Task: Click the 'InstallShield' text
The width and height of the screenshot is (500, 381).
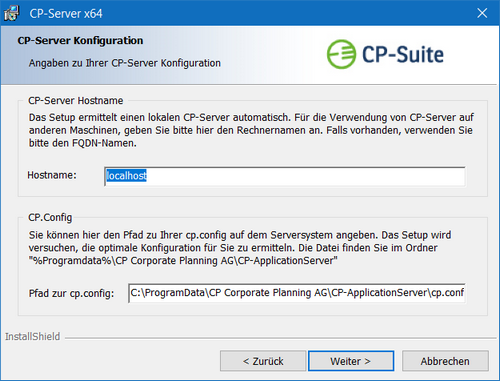Action: click(32, 336)
